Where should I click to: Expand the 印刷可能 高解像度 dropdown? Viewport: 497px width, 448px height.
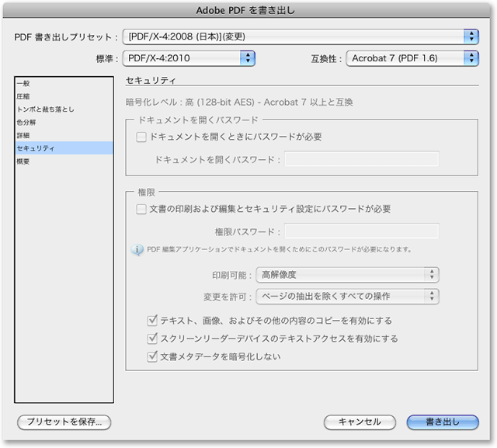(347, 274)
